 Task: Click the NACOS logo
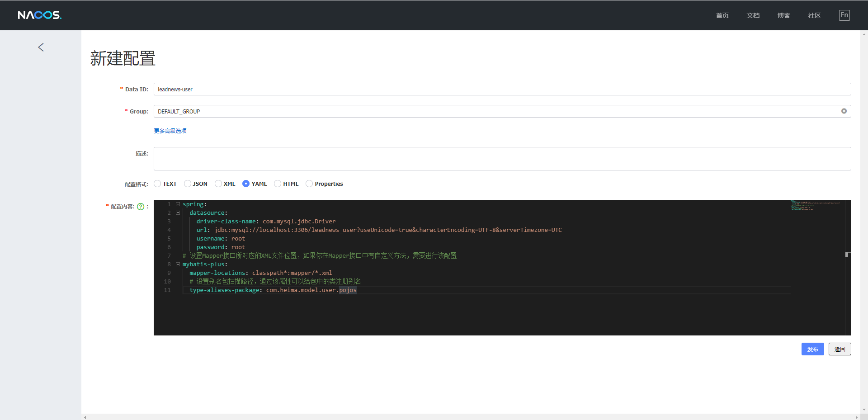click(39, 15)
